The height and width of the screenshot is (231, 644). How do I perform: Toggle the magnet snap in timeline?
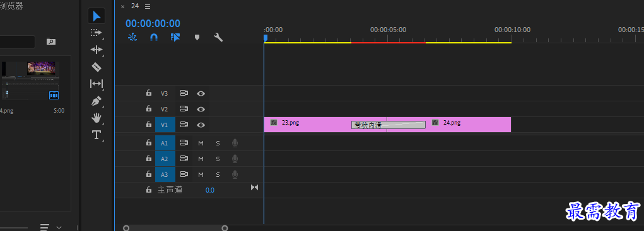[154, 37]
